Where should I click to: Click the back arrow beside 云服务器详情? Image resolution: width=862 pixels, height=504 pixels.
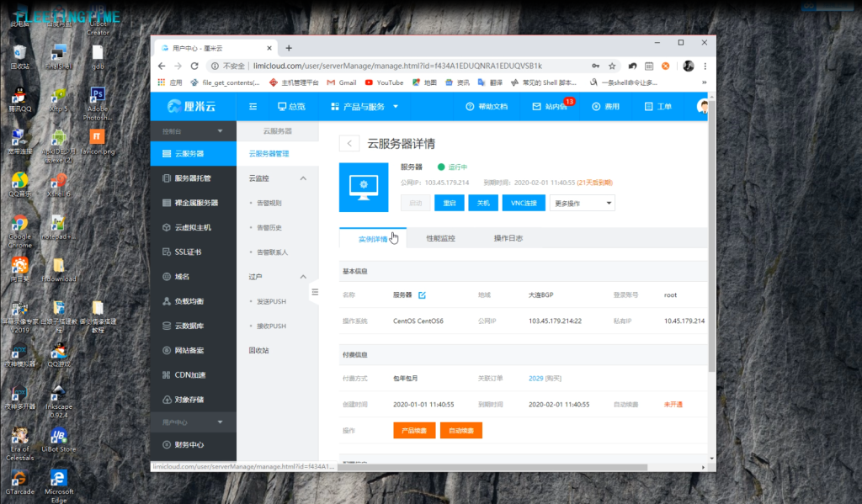click(349, 143)
